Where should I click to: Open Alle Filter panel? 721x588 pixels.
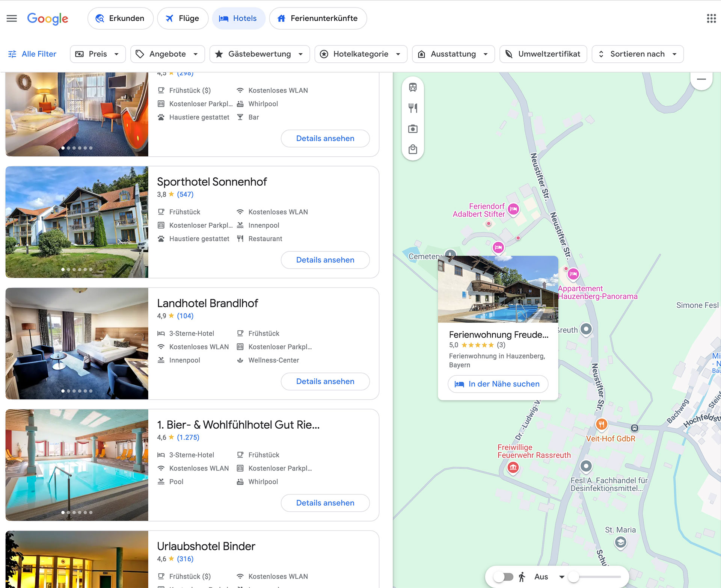pyautogui.click(x=32, y=54)
